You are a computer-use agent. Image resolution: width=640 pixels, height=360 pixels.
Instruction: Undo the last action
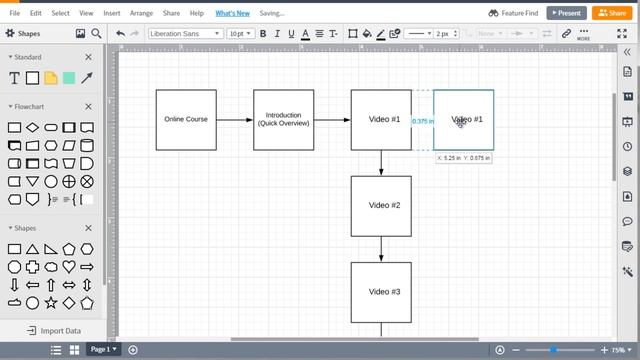[120, 33]
